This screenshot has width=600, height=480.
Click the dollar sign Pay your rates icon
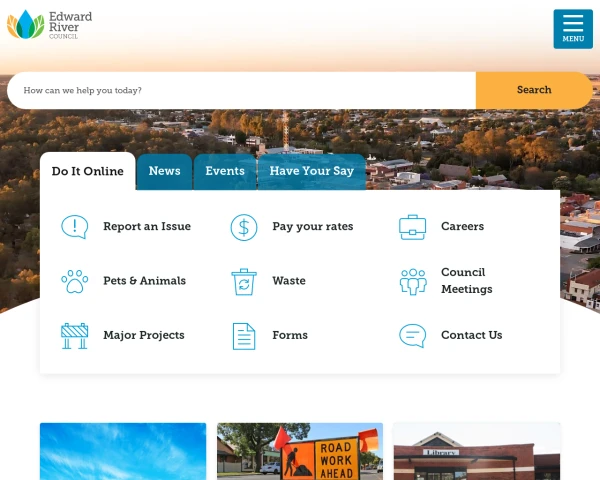point(244,227)
